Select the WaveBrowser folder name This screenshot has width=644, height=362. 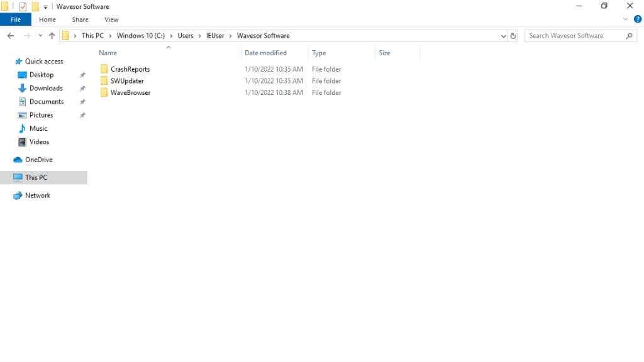click(x=131, y=92)
